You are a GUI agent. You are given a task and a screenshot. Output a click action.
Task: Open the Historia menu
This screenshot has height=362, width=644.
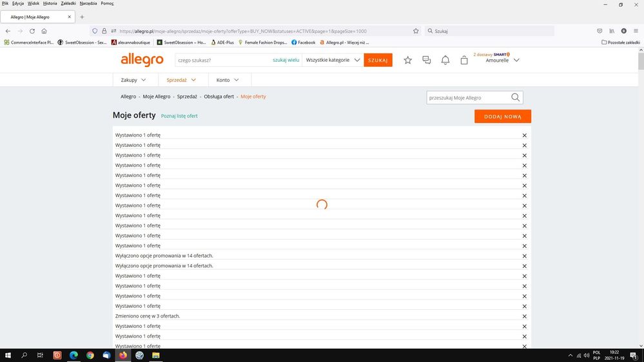pyautogui.click(x=50, y=3)
